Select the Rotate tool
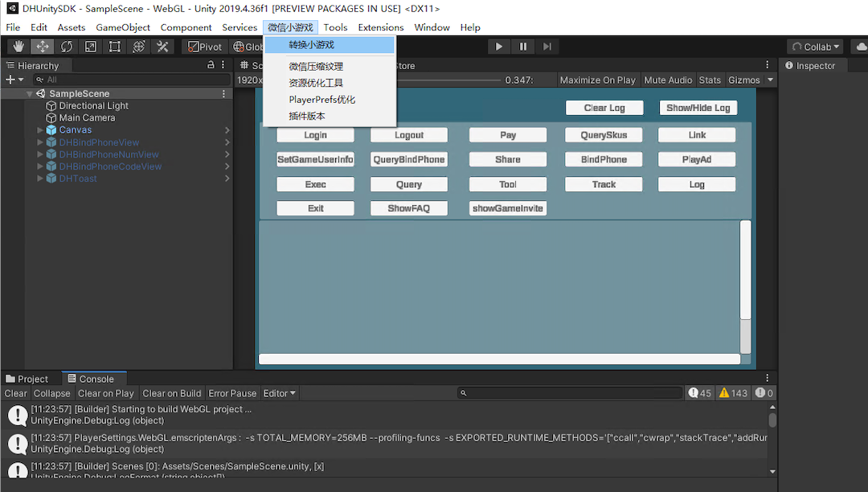This screenshot has width=868, height=492. 67,47
